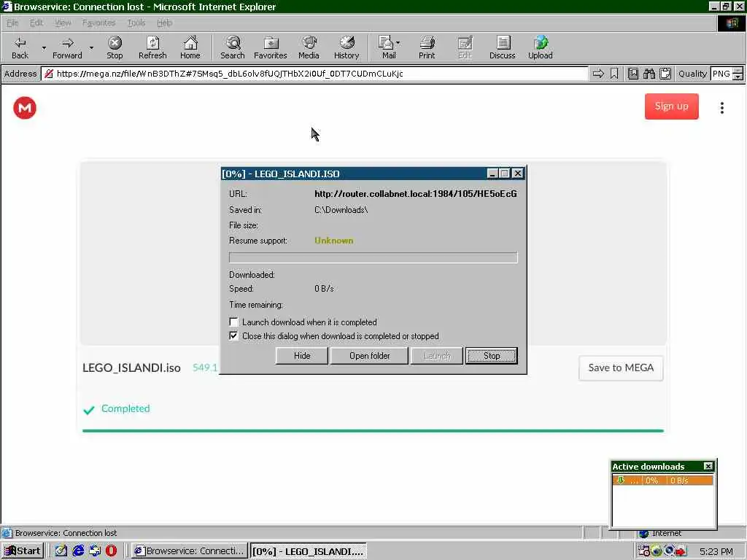
Task: Click the green arrow icon in Active downloads
Action: tap(620, 480)
